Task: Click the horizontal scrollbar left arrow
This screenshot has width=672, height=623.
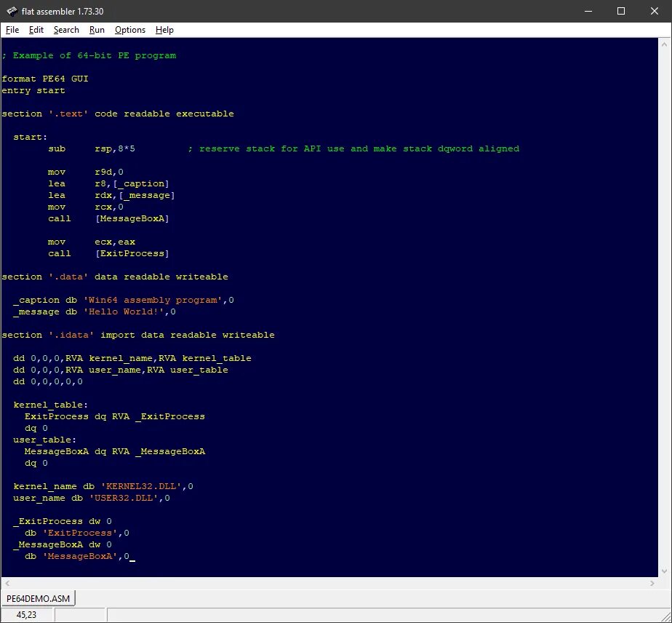Action: point(7,583)
